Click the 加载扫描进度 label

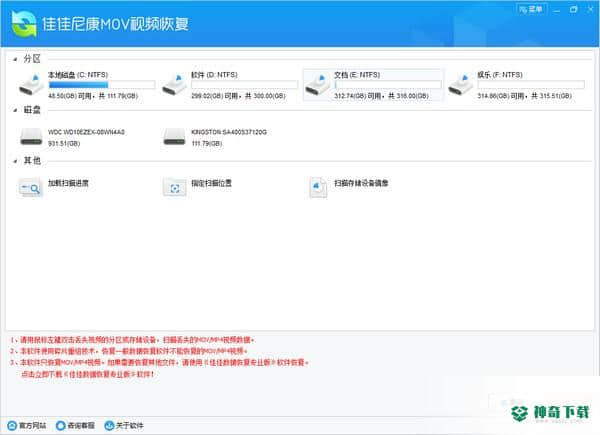coord(68,183)
